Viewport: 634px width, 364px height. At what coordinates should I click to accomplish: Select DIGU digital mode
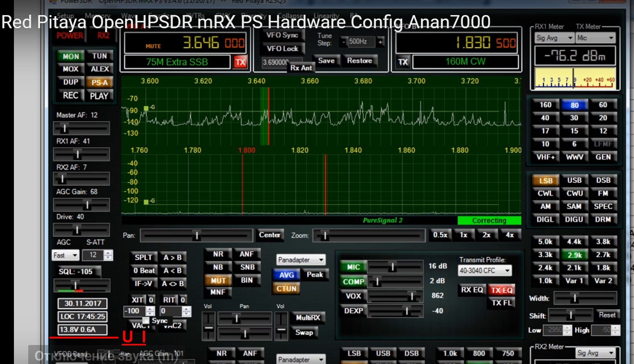tap(574, 219)
